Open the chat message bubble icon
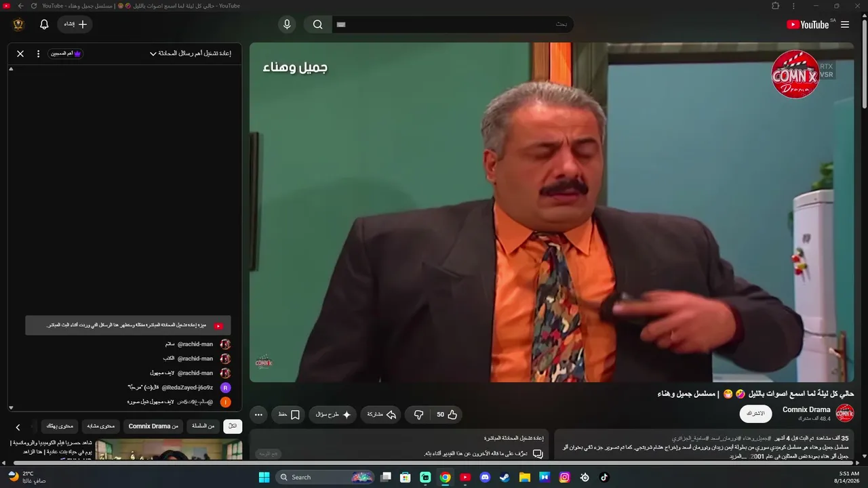The height and width of the screenshot is (488, 868). (537, 453)
